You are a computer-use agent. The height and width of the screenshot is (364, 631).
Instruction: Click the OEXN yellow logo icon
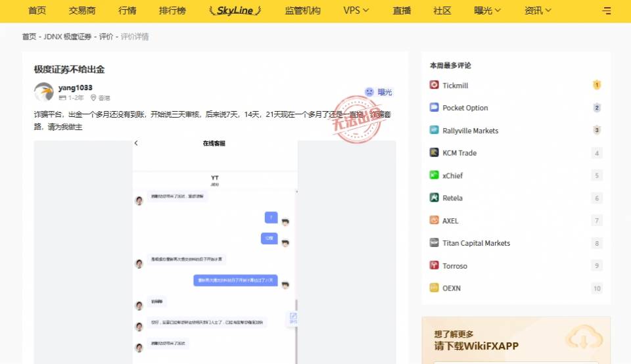point(434,288)
